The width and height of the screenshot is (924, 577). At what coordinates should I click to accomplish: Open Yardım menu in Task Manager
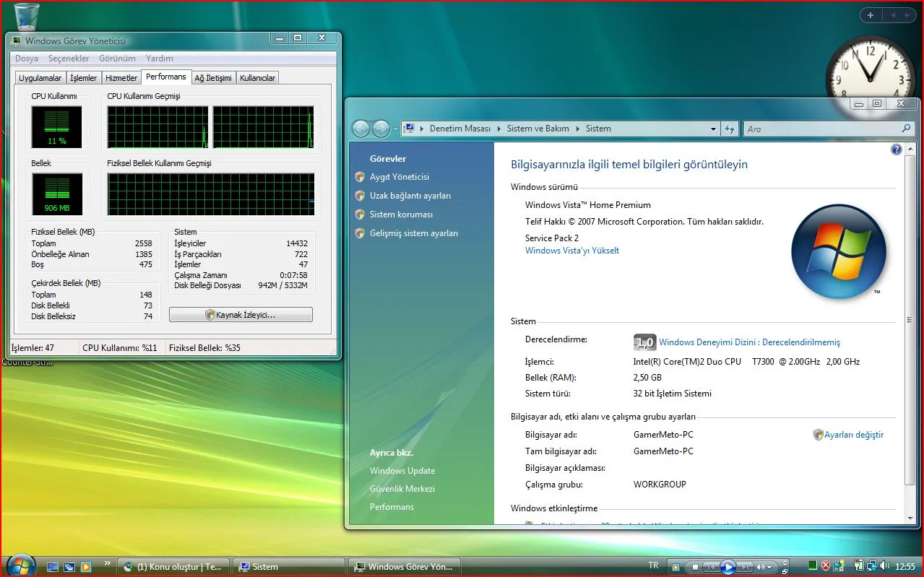(159, 58)
